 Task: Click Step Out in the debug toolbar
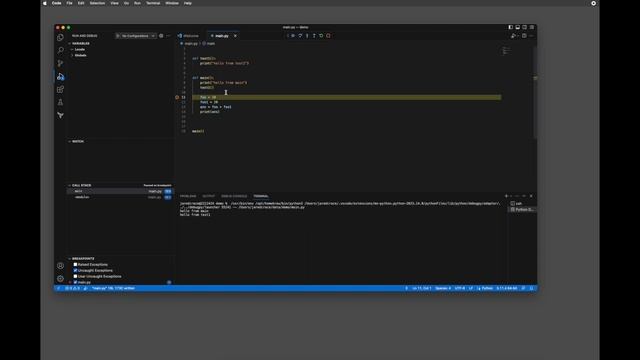(314, 36)
